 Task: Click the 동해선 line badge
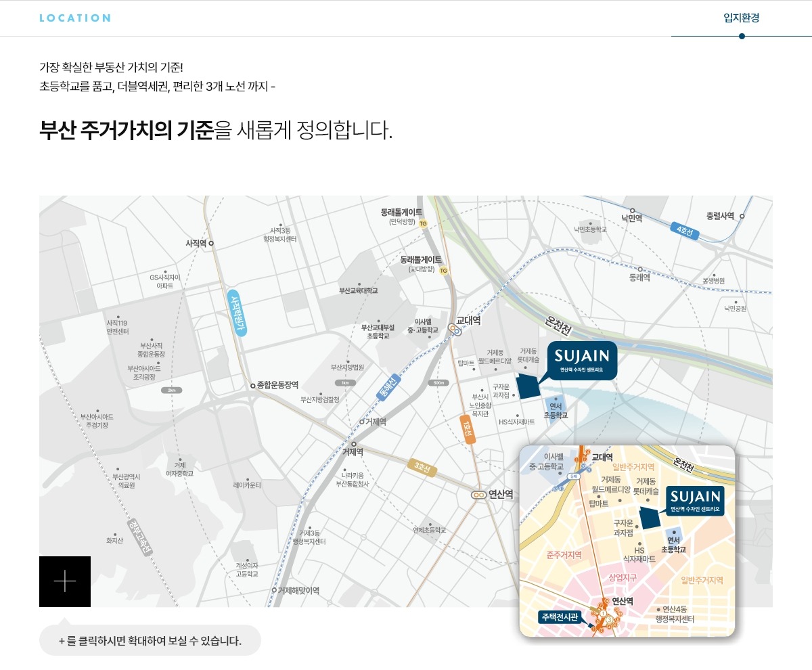[x=389, y=388]
